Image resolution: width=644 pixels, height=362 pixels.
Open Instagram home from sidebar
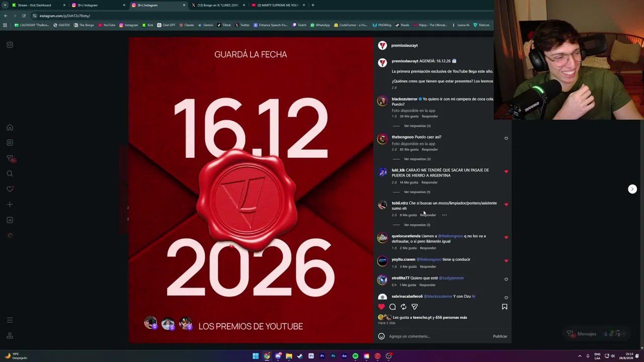pos(10,128)
